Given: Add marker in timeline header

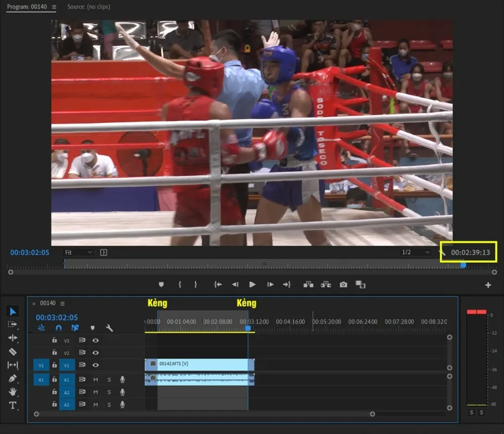Looking at the screenshot, I should pyautogui.click(x=93, y=328).
